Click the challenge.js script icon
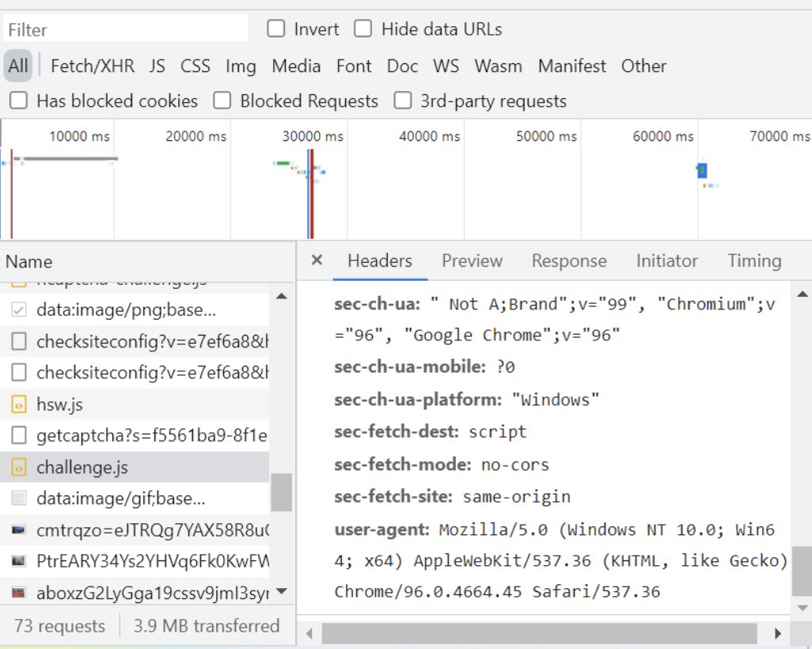Viewport: 812px width, 649px height. [19, 467]
